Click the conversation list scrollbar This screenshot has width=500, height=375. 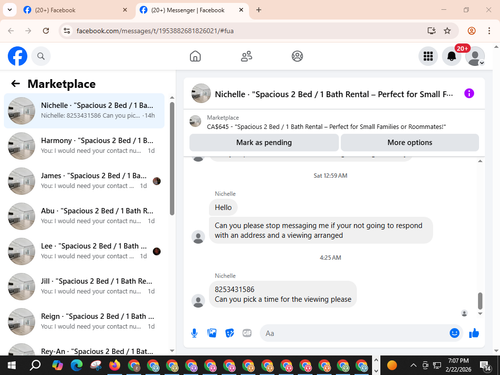pyautogui.click(x=172, y=158)
